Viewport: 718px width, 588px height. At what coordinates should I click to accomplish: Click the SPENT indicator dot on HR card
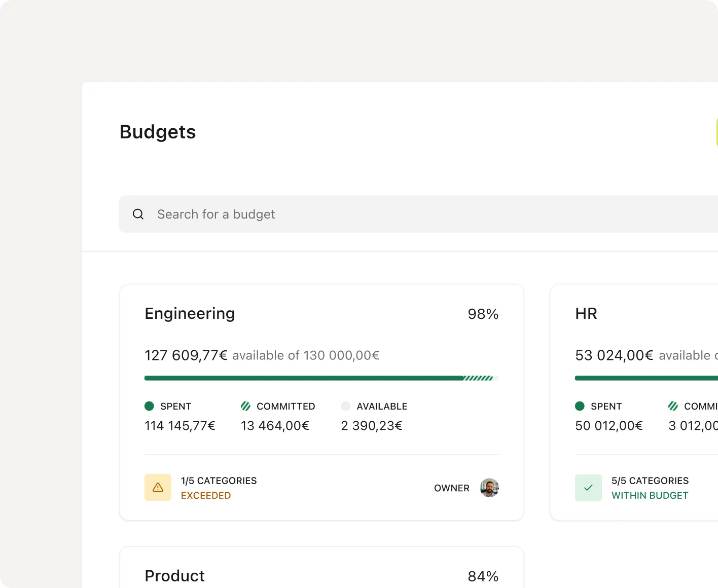click(580, 406)
